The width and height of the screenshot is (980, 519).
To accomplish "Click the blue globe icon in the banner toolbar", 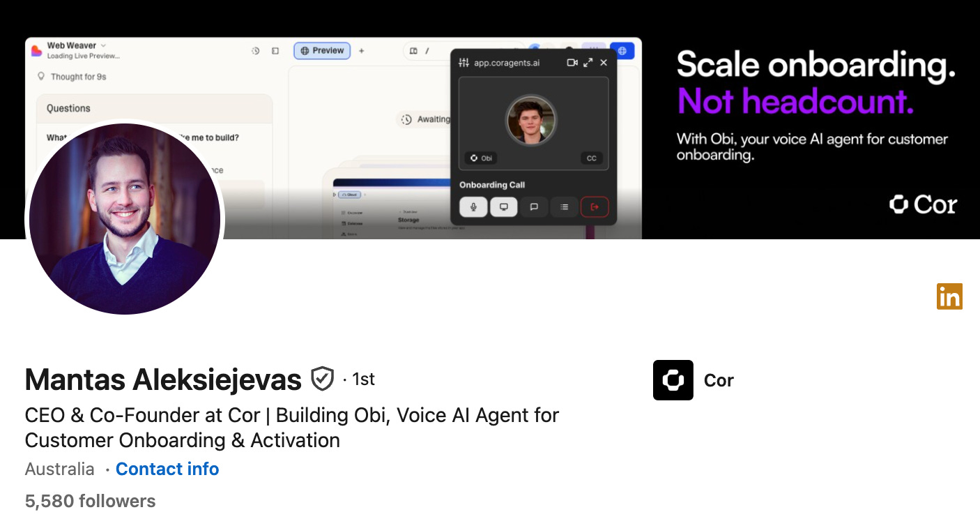I will coord(622,51).
